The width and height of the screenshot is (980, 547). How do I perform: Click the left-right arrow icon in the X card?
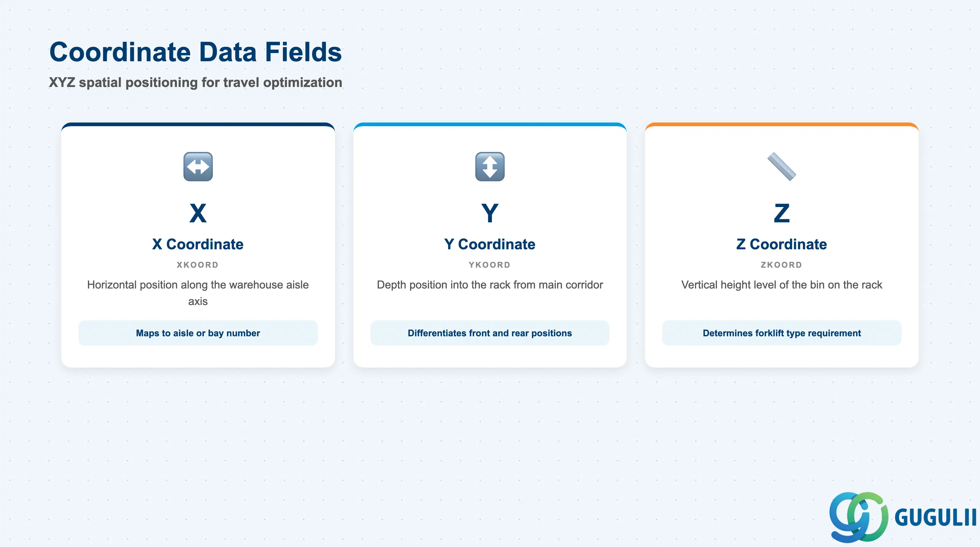[x=198, y=167]
